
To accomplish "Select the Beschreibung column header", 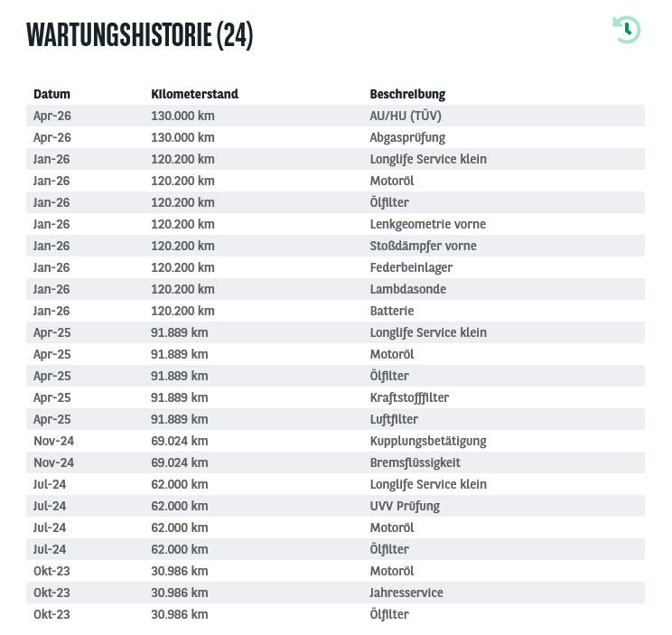I will point(407,94).
